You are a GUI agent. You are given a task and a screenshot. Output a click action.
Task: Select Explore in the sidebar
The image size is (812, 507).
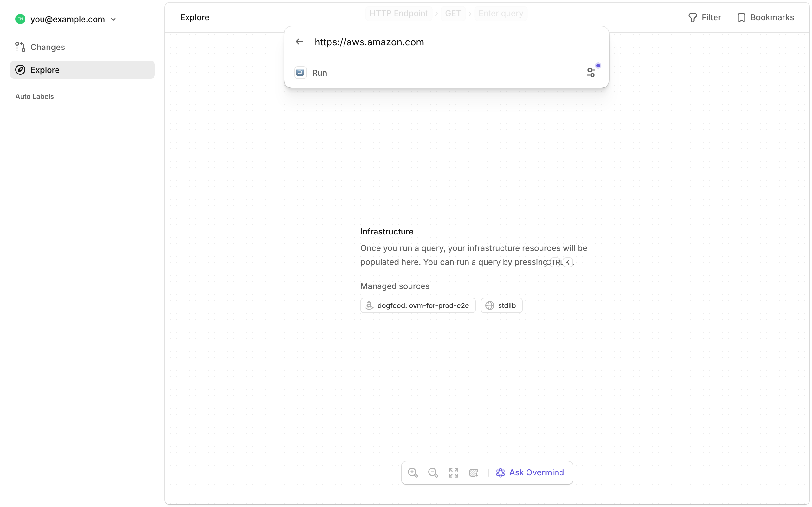click(x=45, y=70)
